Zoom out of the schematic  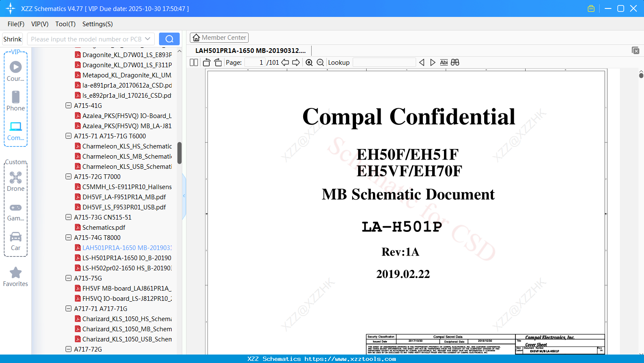tap(321, 63)
